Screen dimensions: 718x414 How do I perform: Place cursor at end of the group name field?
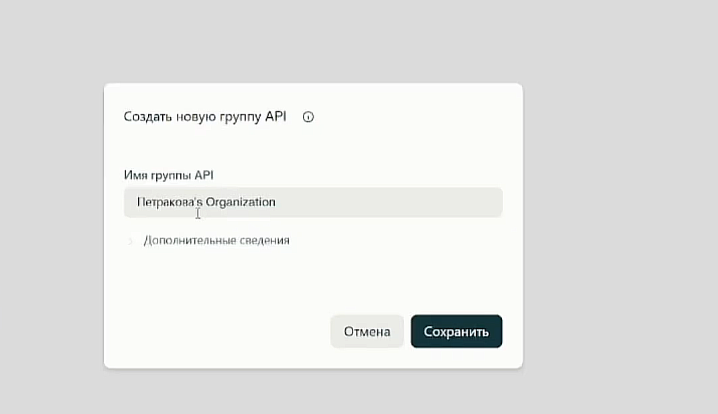pyautogui.click(x=400, y=202)
